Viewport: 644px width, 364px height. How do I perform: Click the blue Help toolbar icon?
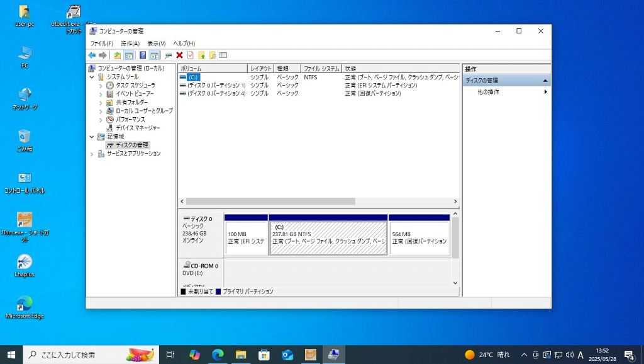143,55
